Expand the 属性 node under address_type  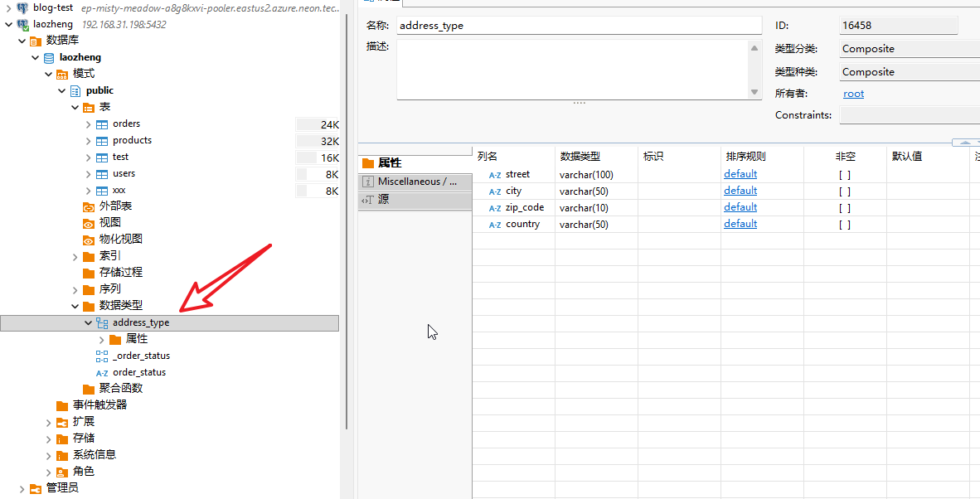[101, 339]
